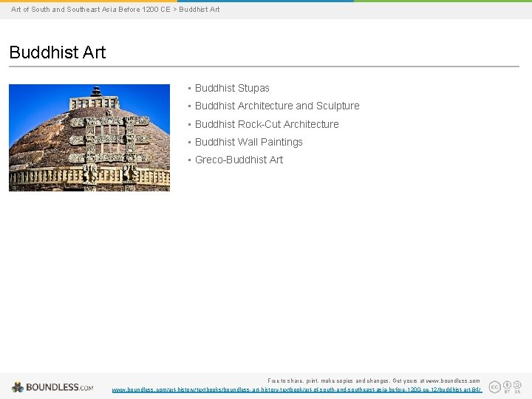This screenshot has height=399, width=532.
Task: Select 'Buddhist Architecture and Sculpture' bullet
Action: pyautogui.click(x=277, y=106)
